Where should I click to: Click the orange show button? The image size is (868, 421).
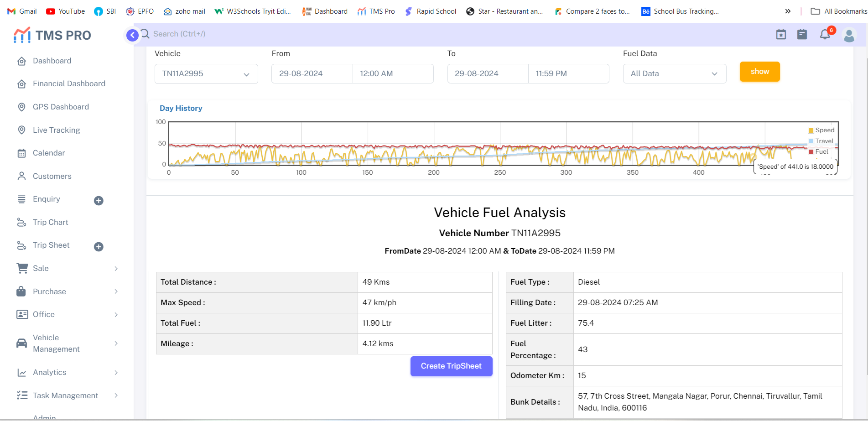pos(759,72)
